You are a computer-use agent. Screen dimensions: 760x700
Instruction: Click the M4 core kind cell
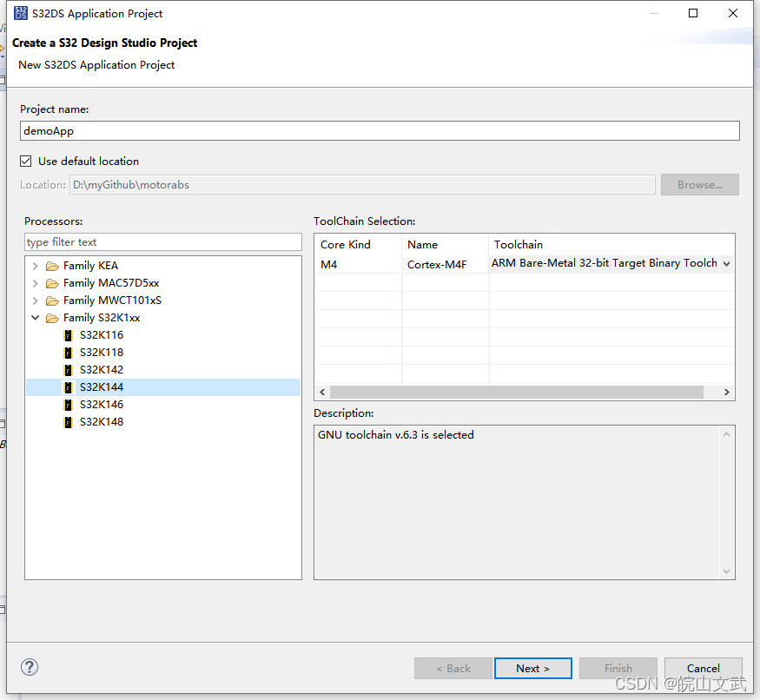(358, 264)
